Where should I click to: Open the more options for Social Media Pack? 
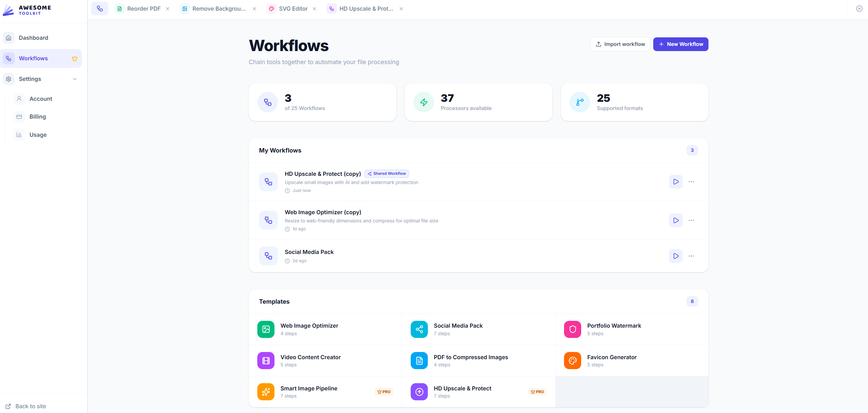pos(691,256)
